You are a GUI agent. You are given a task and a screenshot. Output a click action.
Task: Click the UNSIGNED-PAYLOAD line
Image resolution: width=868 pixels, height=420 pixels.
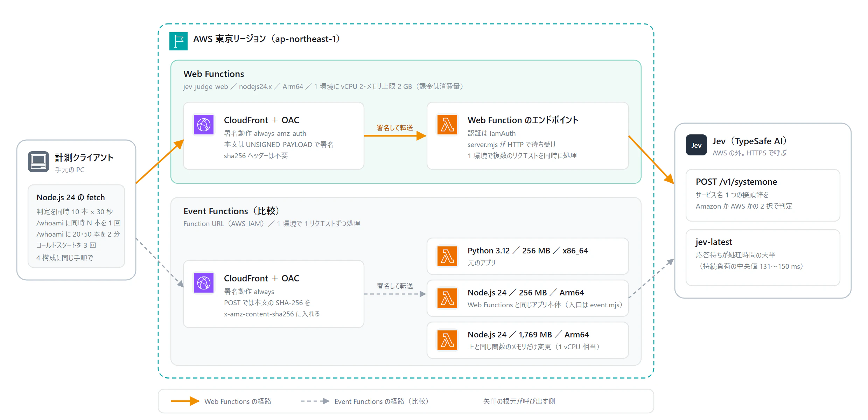click(279, 145)
